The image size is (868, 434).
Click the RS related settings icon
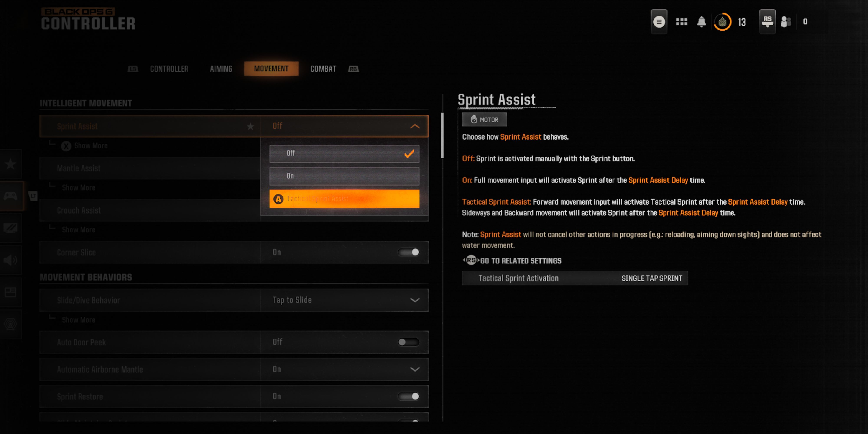[x=471, y=260]
